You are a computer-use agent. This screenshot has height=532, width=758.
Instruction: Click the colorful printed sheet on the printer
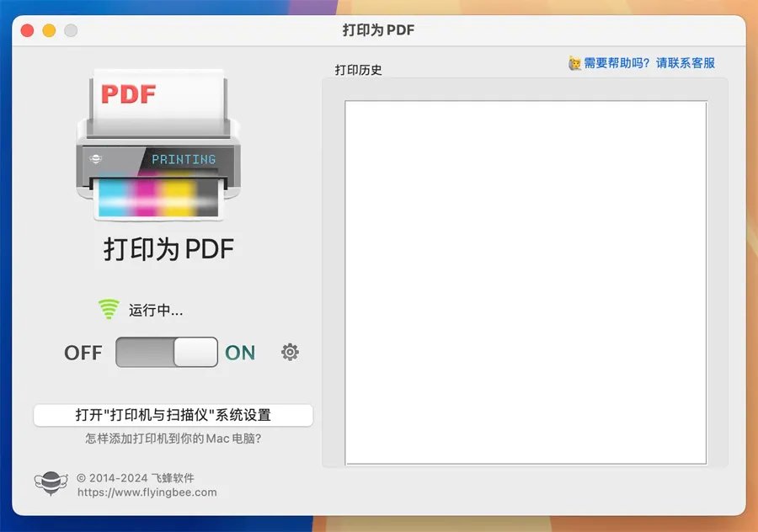click(x=157, y=196)
